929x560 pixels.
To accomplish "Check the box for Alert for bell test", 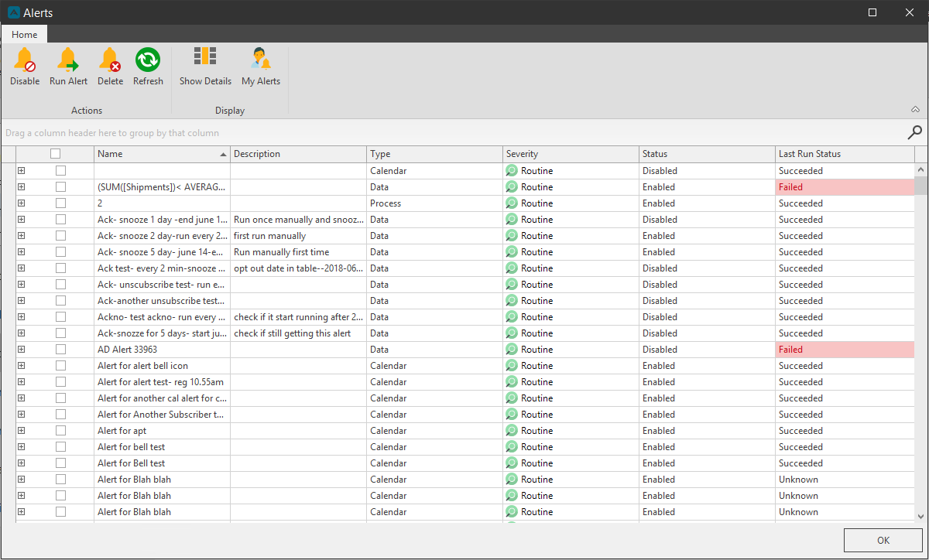I will [x=60, y=447].
